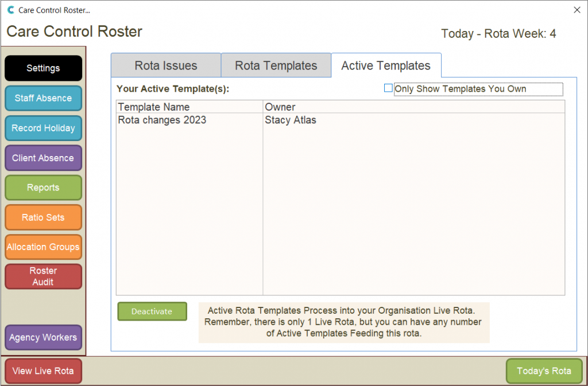Open Today's Rota
The width and height of the screenshot is (588, 386).
pyautogui.click(x=544, y=371)
